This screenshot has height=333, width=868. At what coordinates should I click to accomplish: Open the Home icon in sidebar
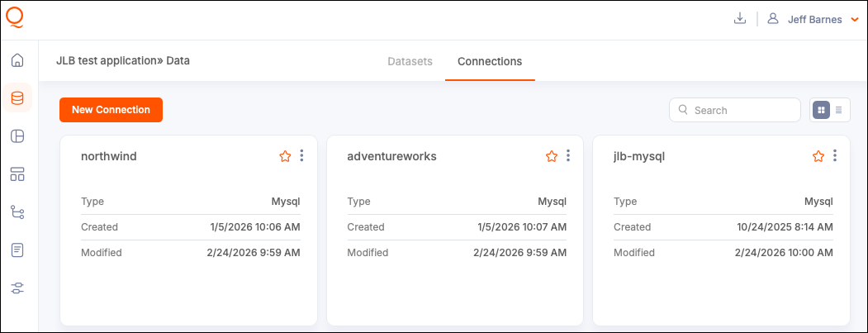click(17, 59)
